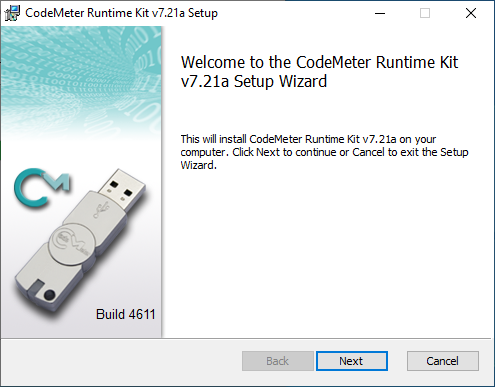
Task: Click the grey footer area beside the Back button
Action: (x=120, y=361)
